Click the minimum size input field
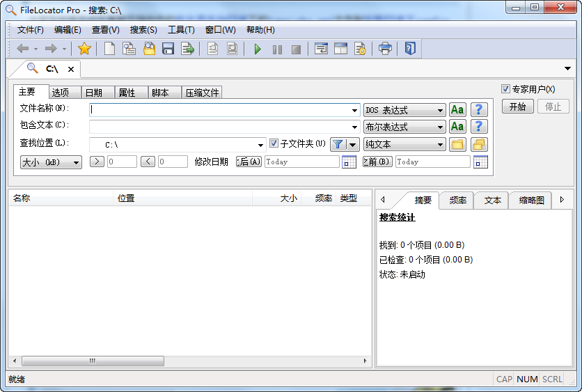Image resolution: width=582 pixels, height=392 pixels. [x=122, y=162]
